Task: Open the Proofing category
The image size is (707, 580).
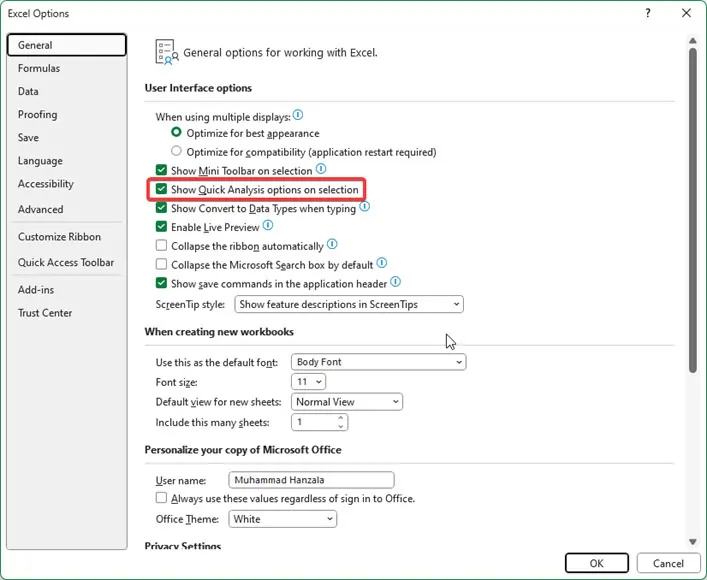Action: coord(67,115)
